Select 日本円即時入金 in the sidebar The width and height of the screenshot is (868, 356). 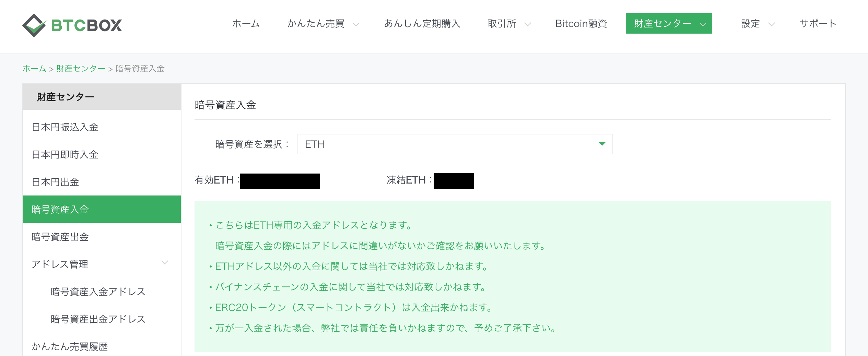pos(102,155)
